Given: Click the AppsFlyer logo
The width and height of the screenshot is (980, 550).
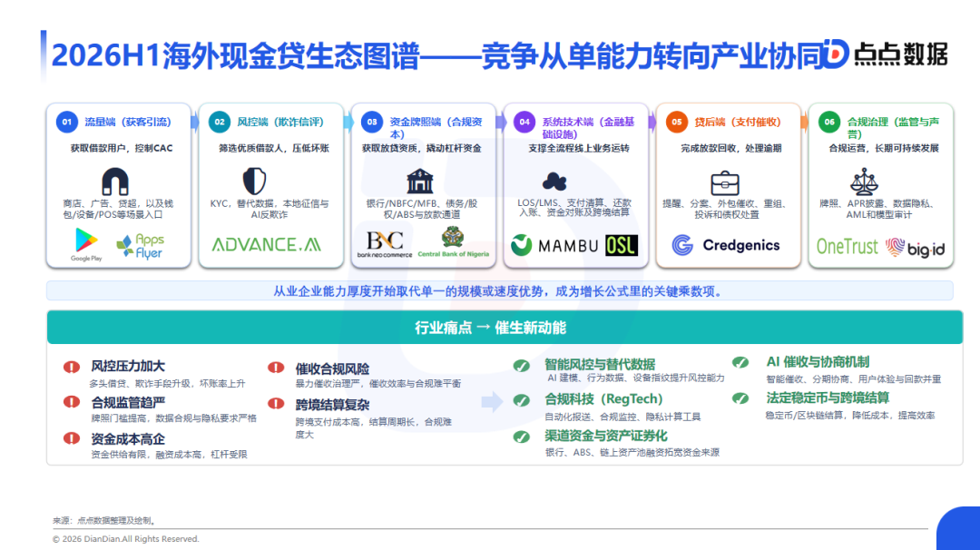Looking at the screenshot, I should (x=141, y=246).
